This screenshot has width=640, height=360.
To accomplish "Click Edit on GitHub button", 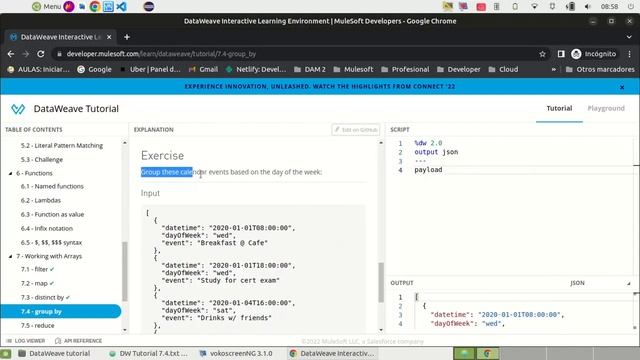I will point(356,130).
